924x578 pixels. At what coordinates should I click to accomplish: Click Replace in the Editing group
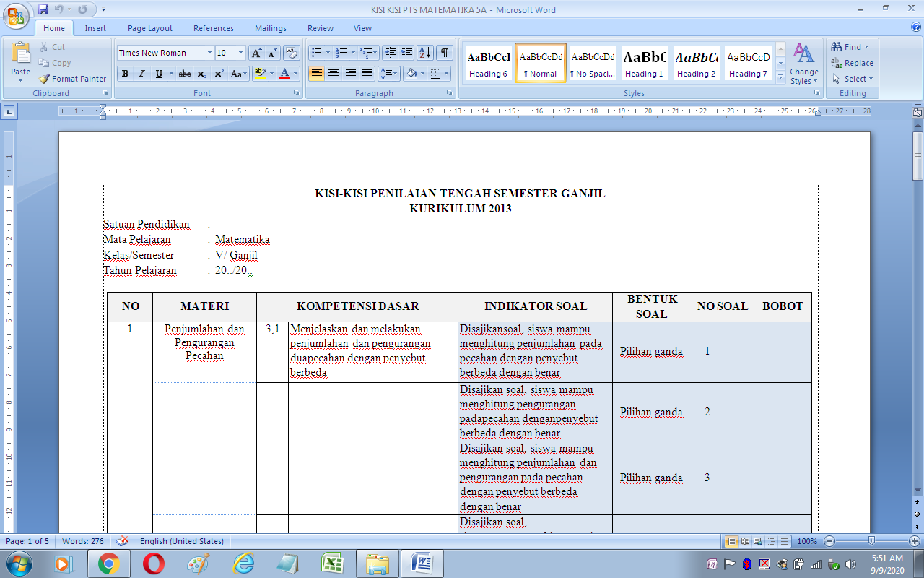[x=852, y=63]
